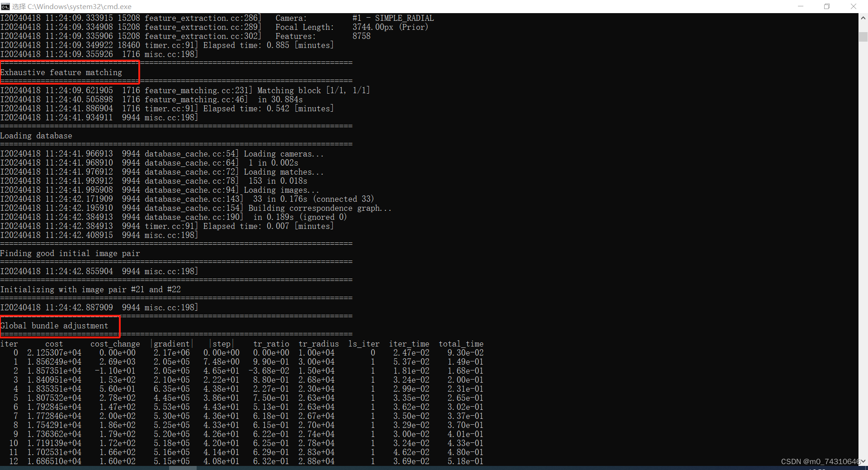Open the cmd.exe system menu icon
868x470 pixels.
click(6, 6)
